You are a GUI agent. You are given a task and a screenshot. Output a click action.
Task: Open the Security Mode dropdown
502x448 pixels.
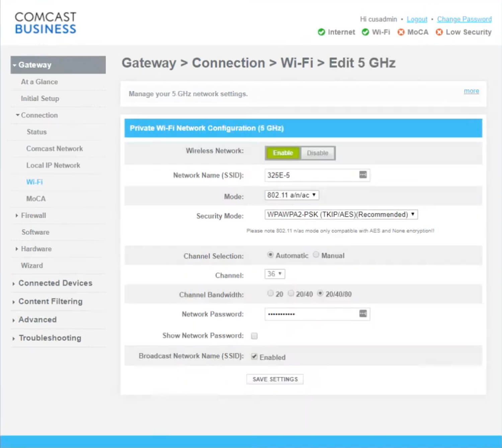[341, 215]
